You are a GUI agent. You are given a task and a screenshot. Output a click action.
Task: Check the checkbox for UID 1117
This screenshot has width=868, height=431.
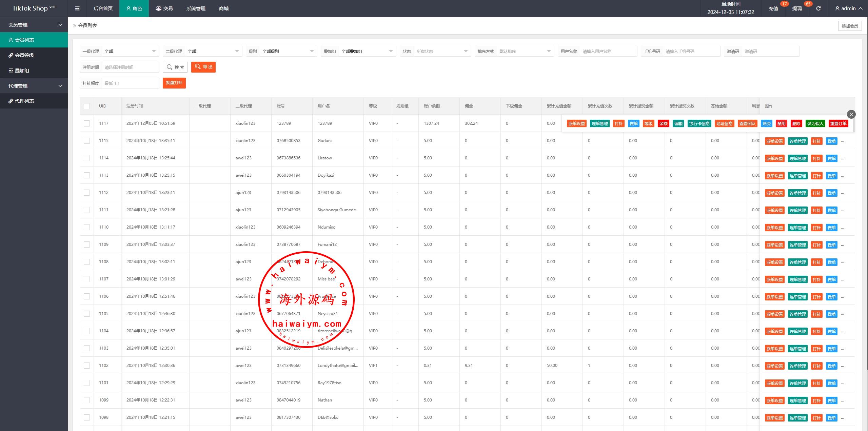87,123
